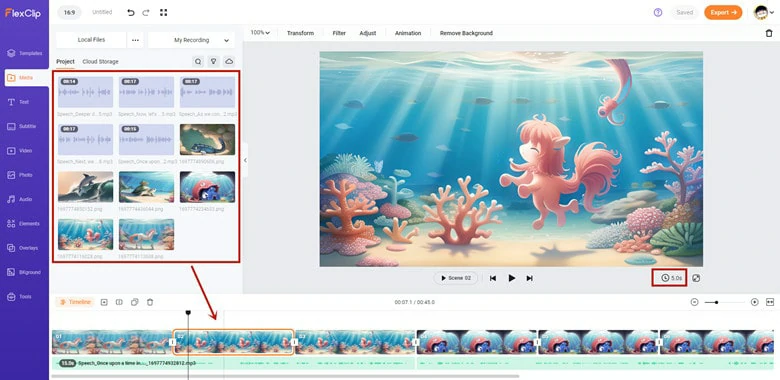Select the Speech_Once upon audio thumbnail in media
Screen dimensions: 780x380
pos(146,140)
